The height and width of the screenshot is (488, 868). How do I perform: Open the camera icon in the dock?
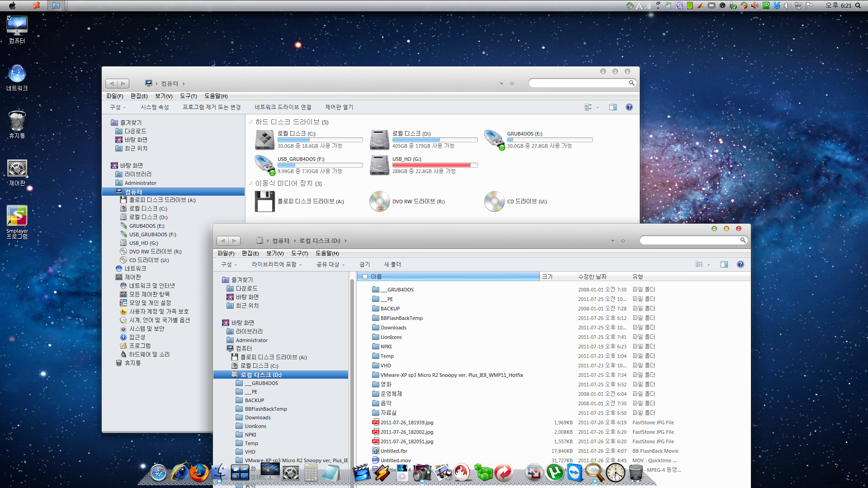point(422,473)
